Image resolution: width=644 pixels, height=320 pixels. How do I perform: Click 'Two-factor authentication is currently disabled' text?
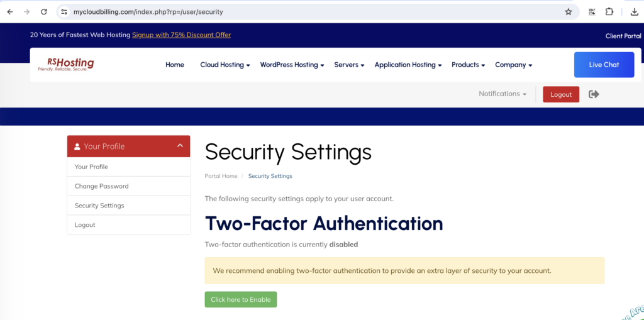pos(281,245)
